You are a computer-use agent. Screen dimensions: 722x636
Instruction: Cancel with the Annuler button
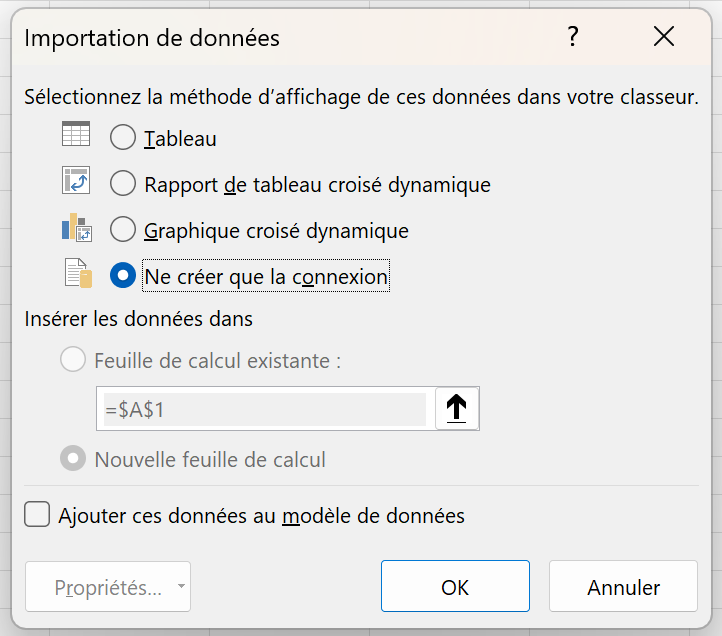click(623, 586)
